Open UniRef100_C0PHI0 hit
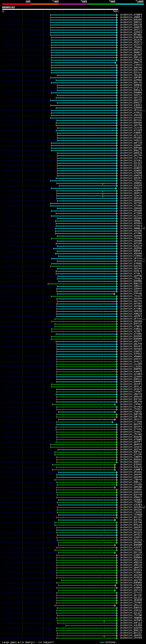 click(131, 65)
